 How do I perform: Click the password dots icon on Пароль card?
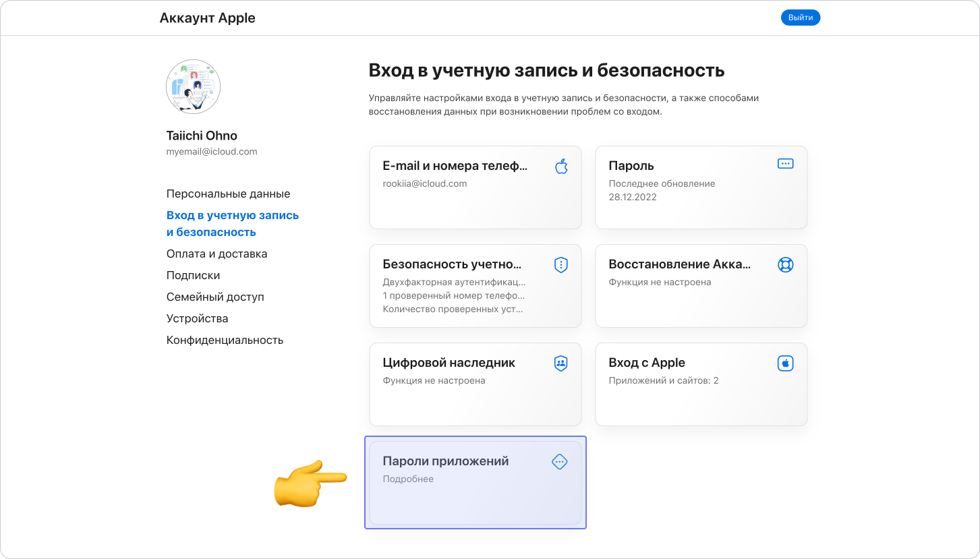click(x=785, y=164)
